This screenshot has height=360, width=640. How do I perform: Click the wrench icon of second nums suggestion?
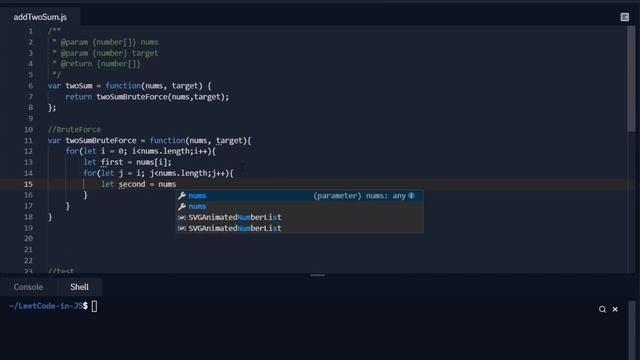coord(182,207)
